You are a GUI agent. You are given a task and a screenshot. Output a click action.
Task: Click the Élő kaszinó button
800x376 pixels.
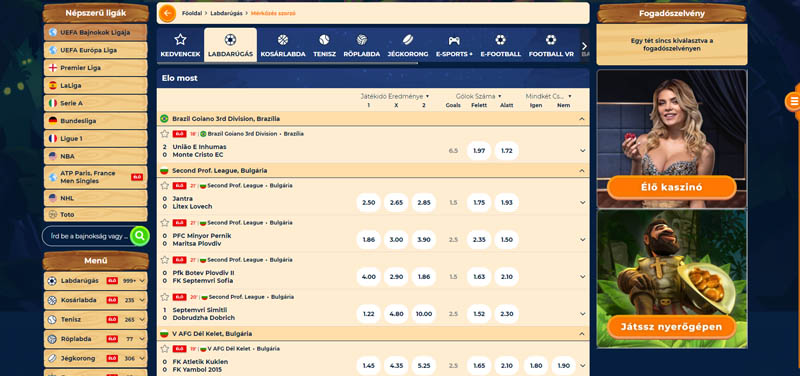(x=671, y=187)
